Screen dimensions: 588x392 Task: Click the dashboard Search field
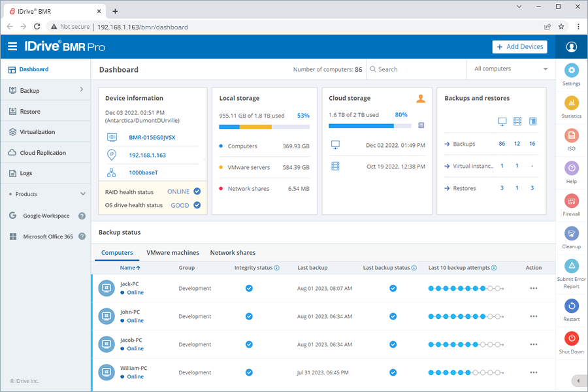coord(416,69)
